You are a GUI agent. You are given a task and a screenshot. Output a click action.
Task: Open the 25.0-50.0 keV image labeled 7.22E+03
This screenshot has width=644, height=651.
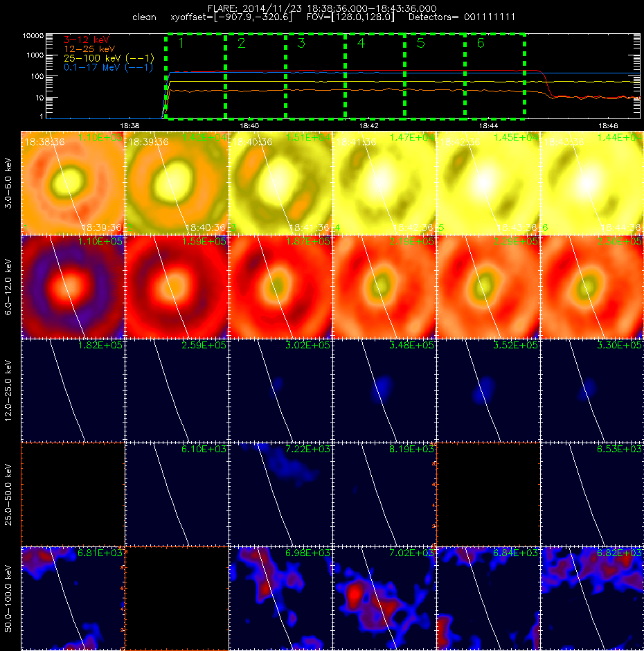[x=280, y=494]
